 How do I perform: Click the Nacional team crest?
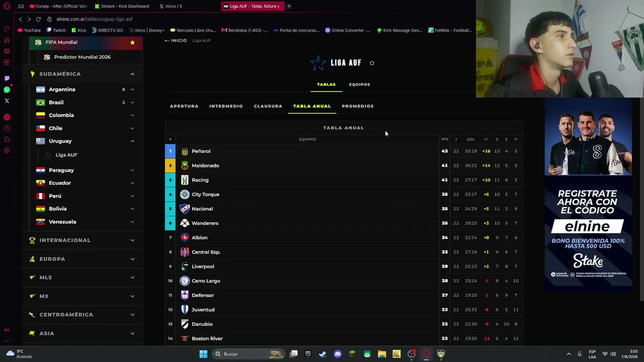click(185, 209)
